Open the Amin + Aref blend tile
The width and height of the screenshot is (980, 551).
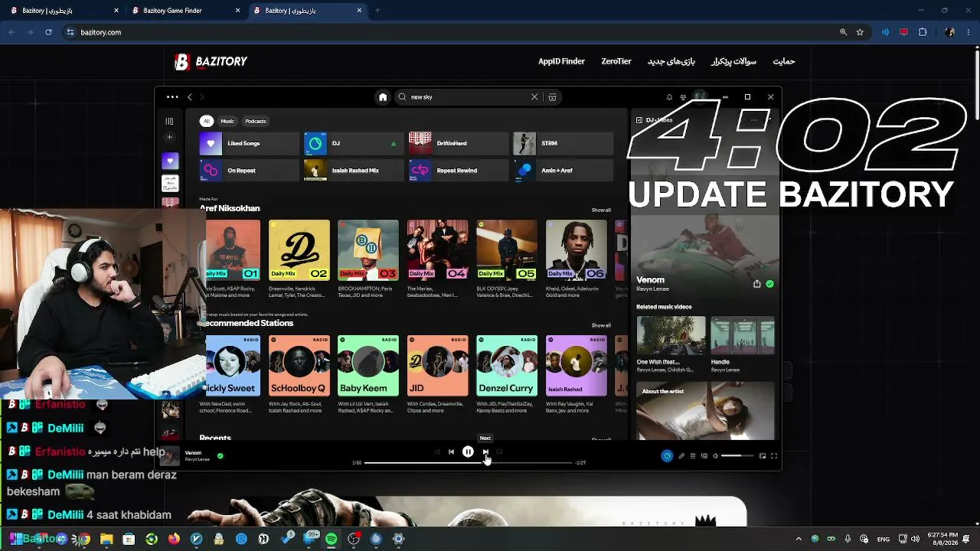pyautogui.click(x=563, y=171)
